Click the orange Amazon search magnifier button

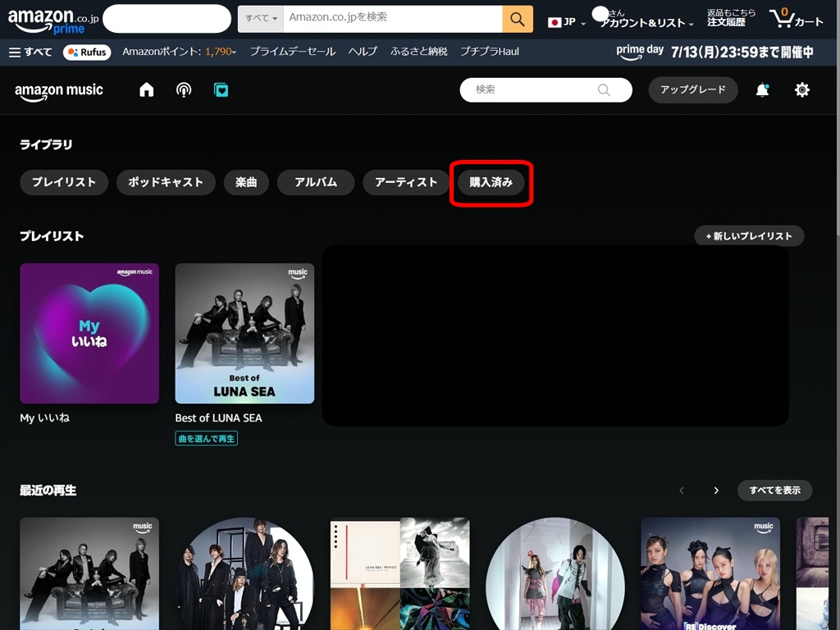pos(518,20)
